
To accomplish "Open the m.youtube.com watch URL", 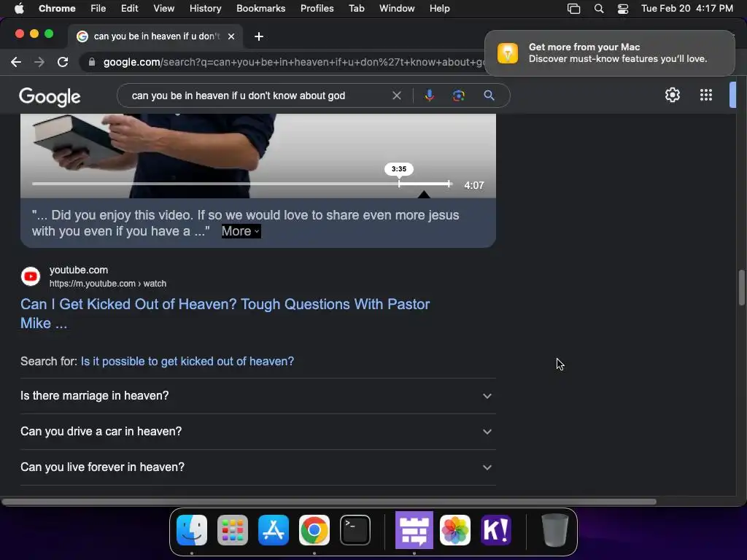I will coord(108,284).
